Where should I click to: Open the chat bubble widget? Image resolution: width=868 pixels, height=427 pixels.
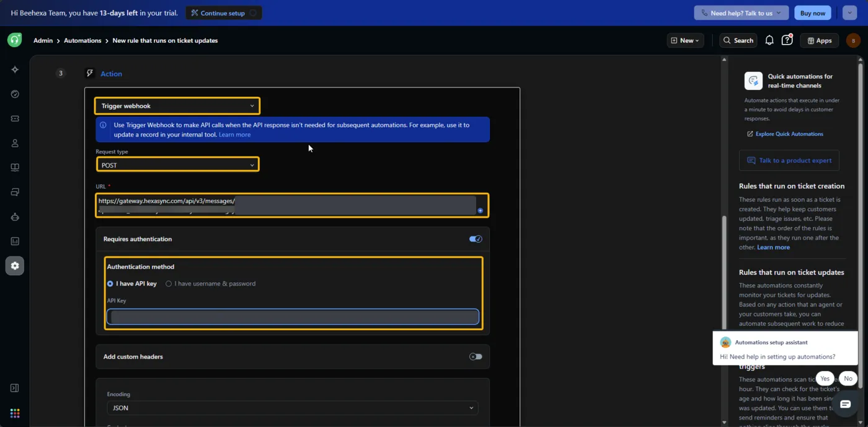click(845, 404)
